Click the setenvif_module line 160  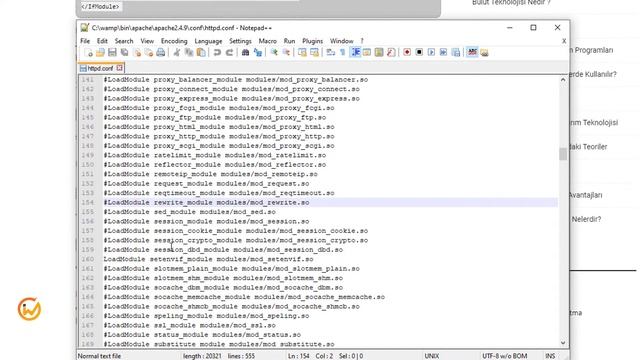[x=208, y=259]
